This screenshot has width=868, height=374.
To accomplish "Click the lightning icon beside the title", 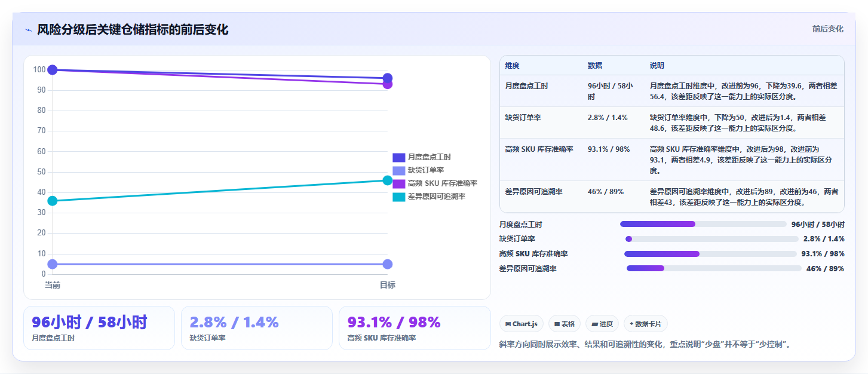I will 29,30.
